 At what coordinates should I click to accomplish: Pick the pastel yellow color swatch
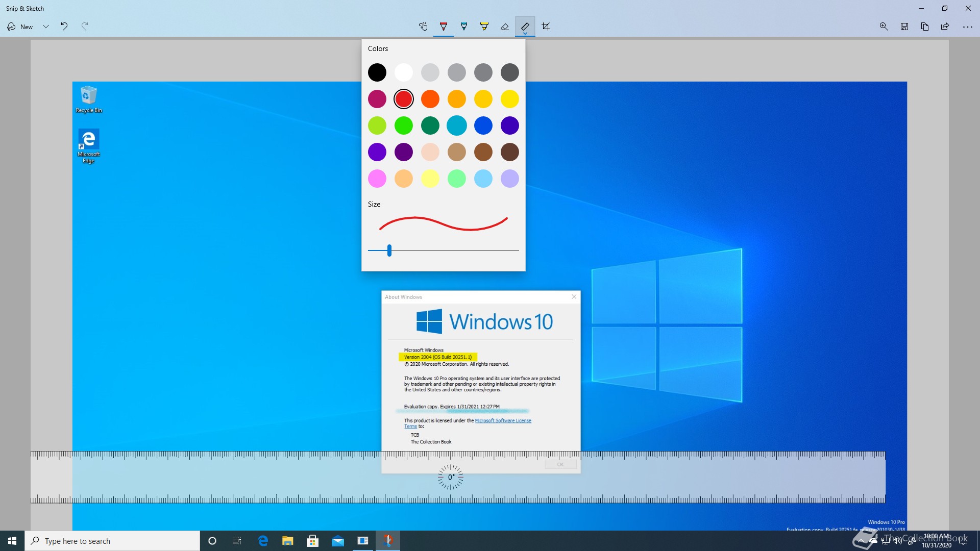[430, 179]
